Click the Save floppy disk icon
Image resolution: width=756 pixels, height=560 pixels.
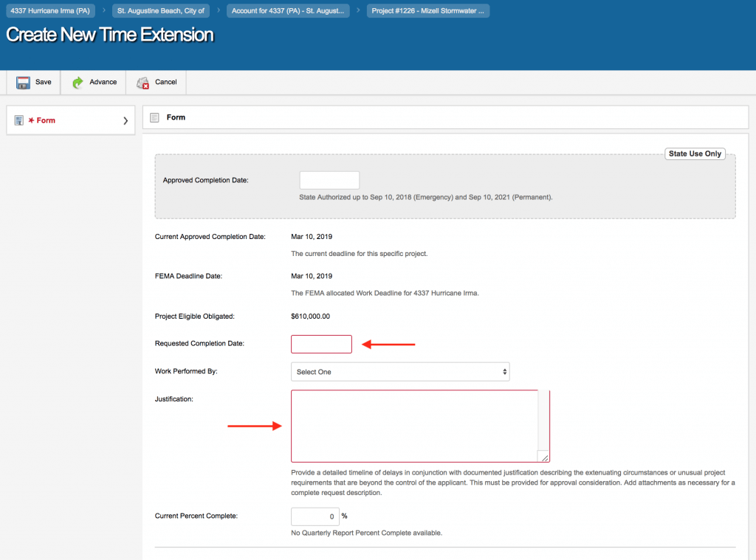(23, 83)
